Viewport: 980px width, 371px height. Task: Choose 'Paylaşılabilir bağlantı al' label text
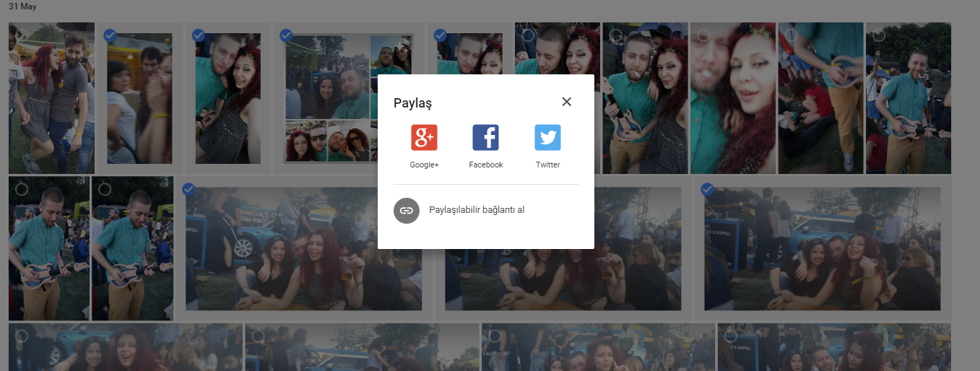pos(477,210)
